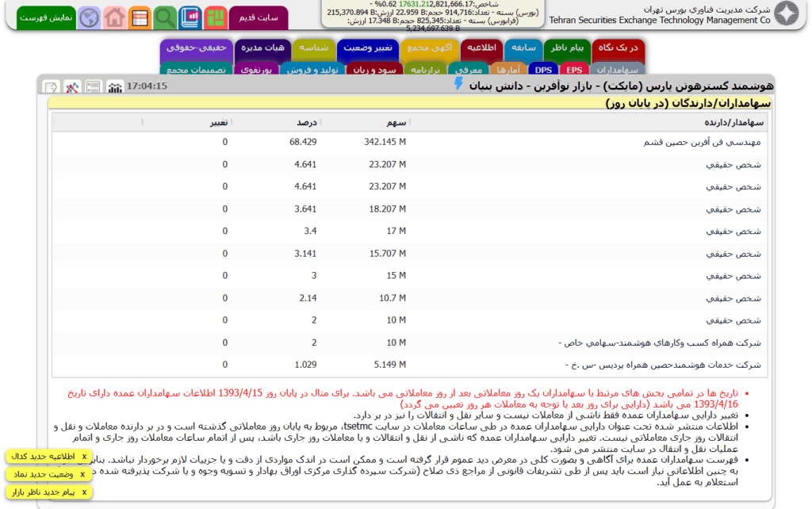Click the سایت قدیم button
The width and height of the screenshot is (812, 509).
[x=259, y=17]
